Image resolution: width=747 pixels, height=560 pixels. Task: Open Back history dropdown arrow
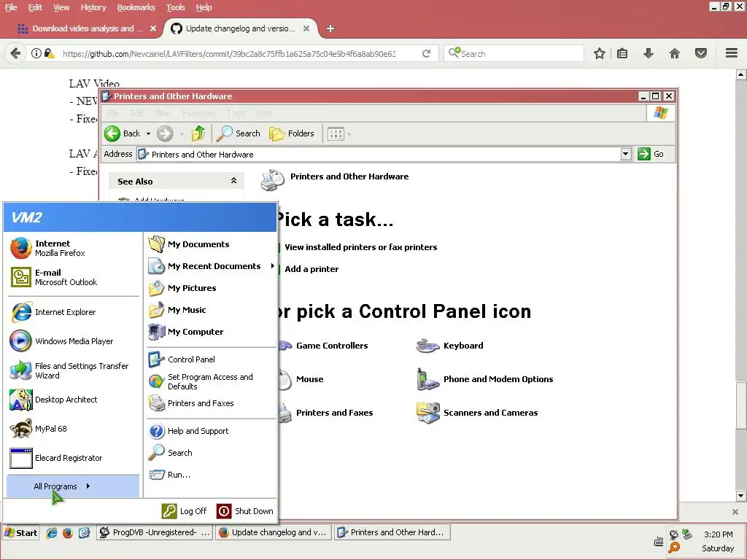[x=148, y=134]
